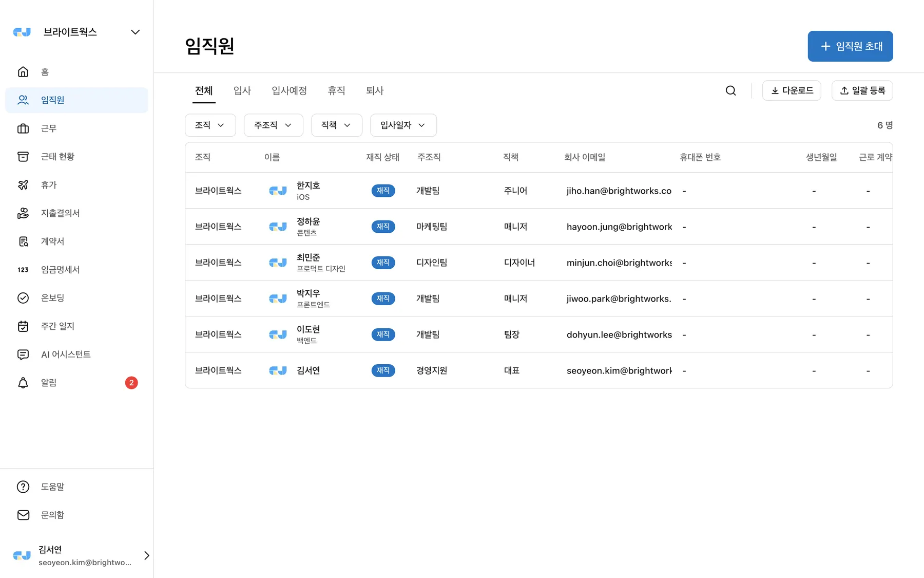
Task: Open the 근태 현황 archive icon
Action: [23, 157]
